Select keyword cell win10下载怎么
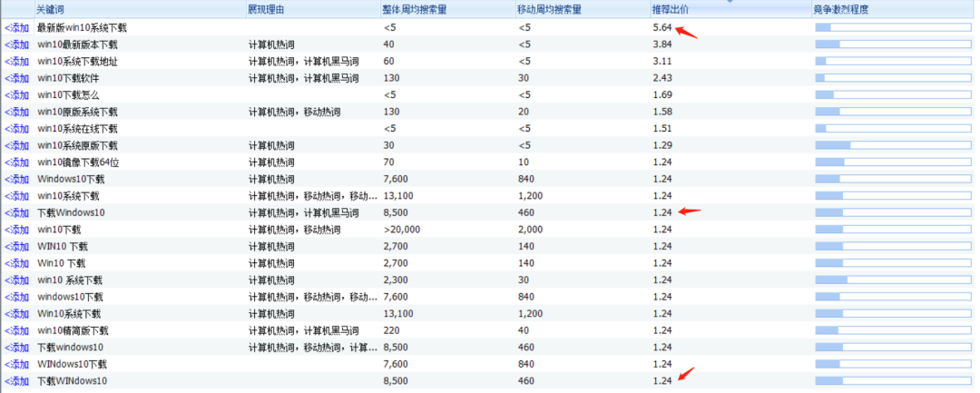Image resolution: width=980 pixels, height=393 pixels. (x=68, y=95)
